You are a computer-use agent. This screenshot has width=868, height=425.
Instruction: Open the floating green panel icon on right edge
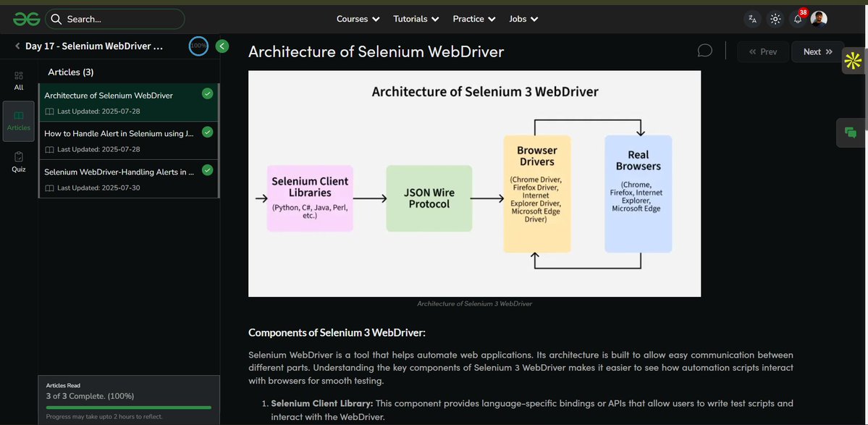pos(850,132)
